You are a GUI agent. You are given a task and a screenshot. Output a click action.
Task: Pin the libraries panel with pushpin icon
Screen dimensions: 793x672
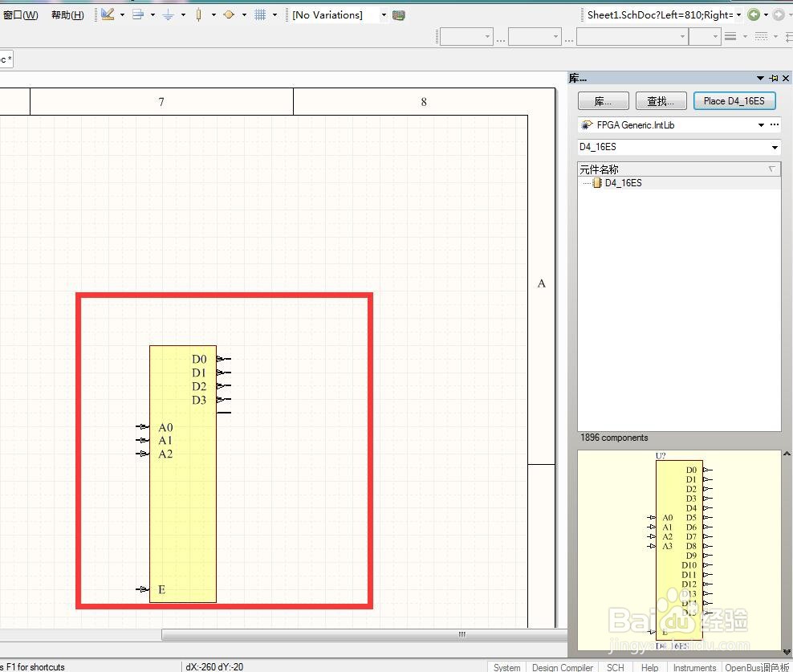point(773,78)
